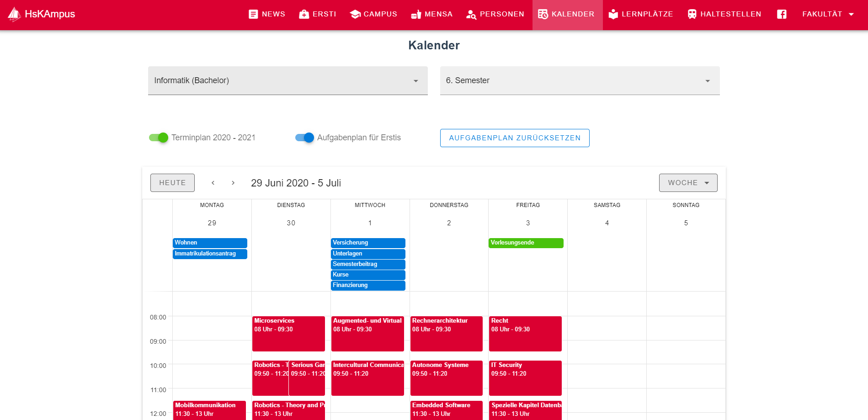The image size is (868, 420).
Task: Expand the Fakultät menu
Action: tap(828, 14)
